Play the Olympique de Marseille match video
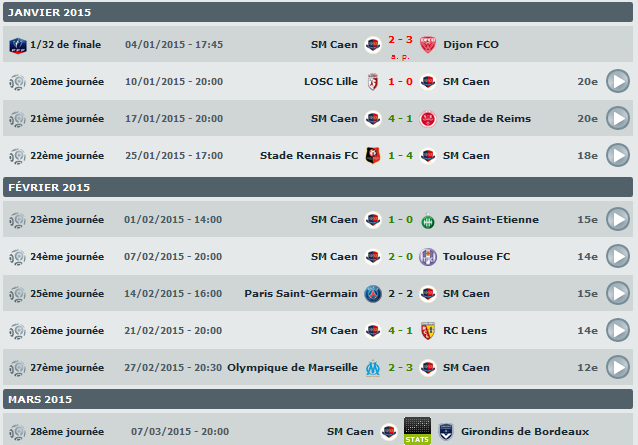This screenshot has height=445, width=638. click(618, 367)
